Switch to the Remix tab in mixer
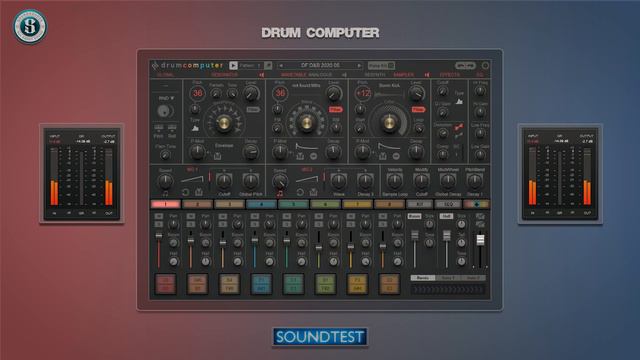 pos(422,278)
